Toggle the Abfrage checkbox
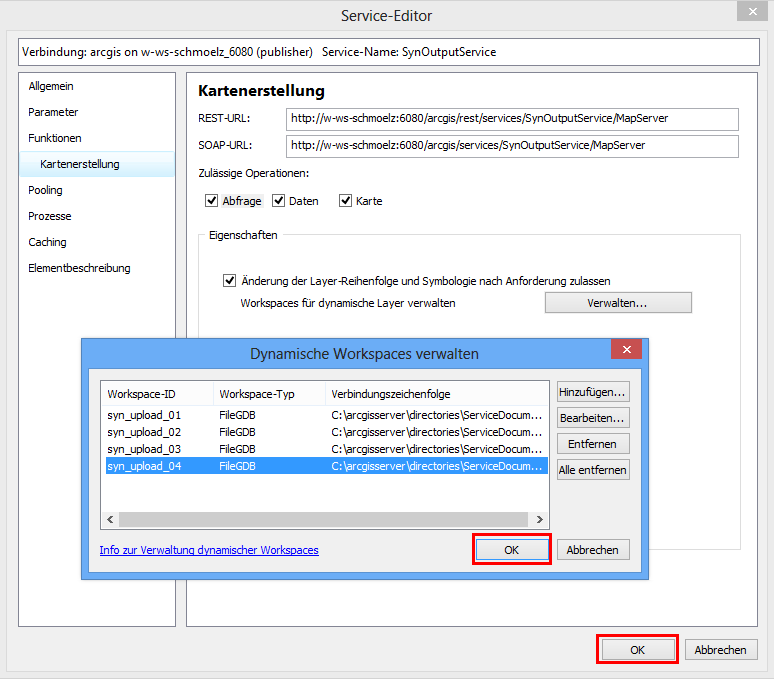This screenshot has height=679, width=774. pyautogui.click(x=212, y=201)
